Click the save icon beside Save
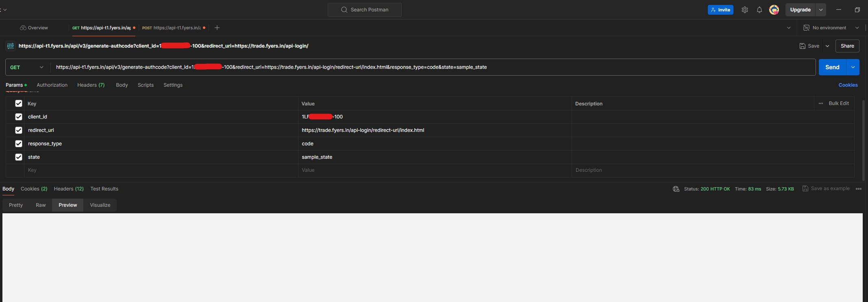The height and width of the screenshot is (302, 868). [x=803, y=46]
